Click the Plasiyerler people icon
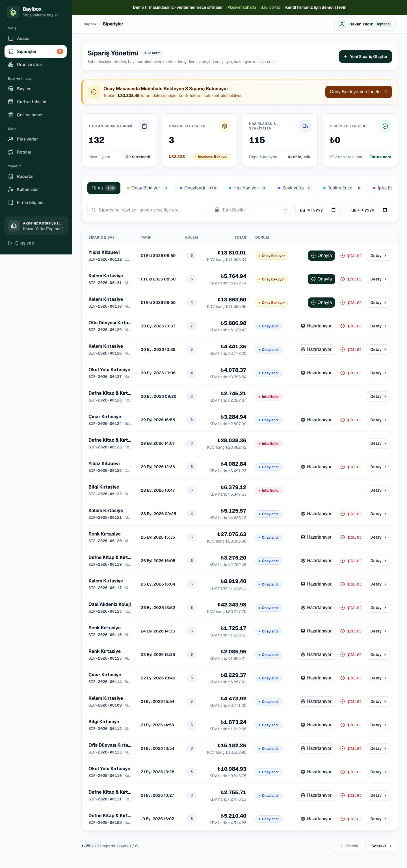 pyautogui.click(x=11, y=139)
